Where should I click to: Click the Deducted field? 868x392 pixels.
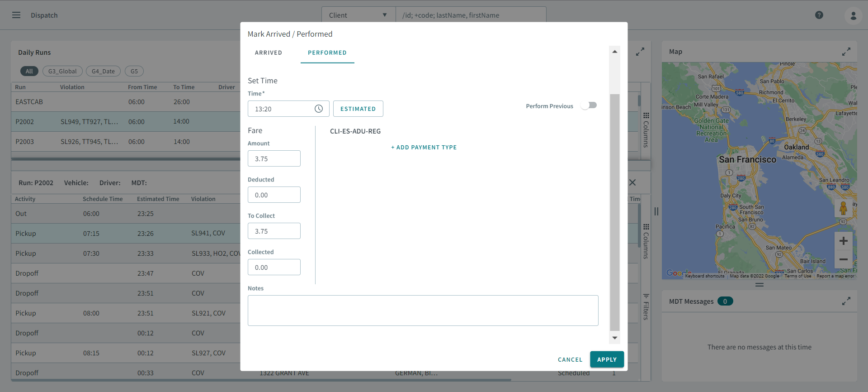click(x=274, y=195)
